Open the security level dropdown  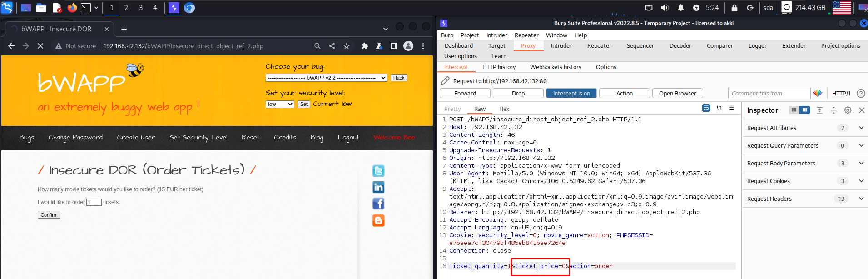pos(280,104)
